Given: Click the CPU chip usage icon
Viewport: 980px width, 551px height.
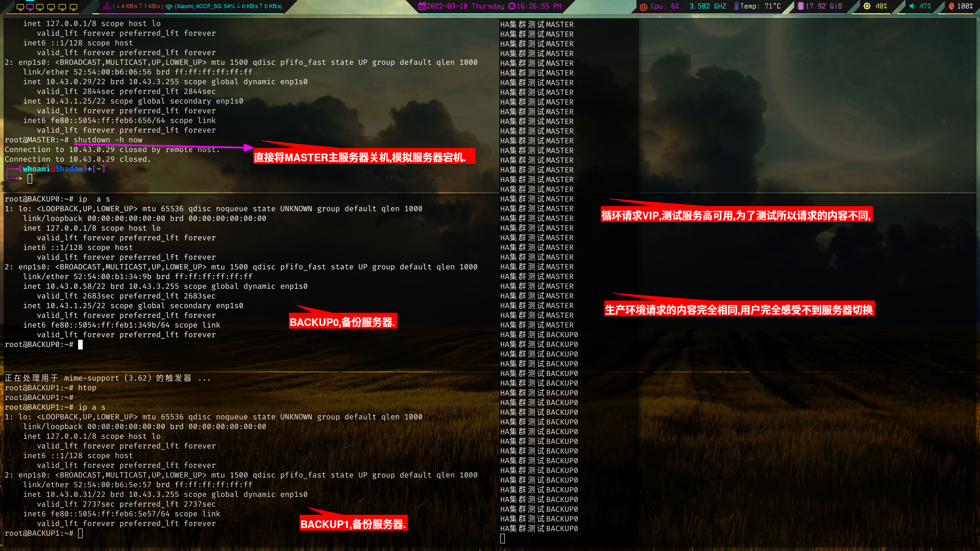Looking at the screenshot, I should (x=644, y=7).
